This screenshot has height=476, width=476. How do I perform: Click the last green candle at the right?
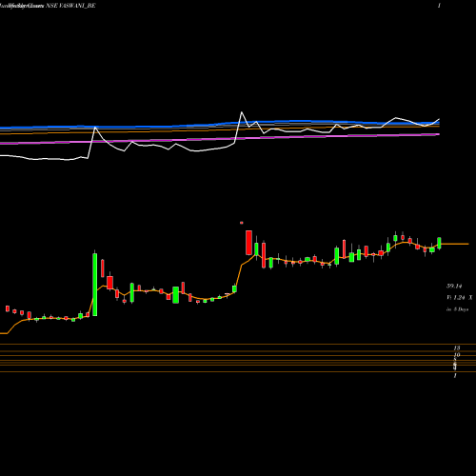tap(440, 243)
